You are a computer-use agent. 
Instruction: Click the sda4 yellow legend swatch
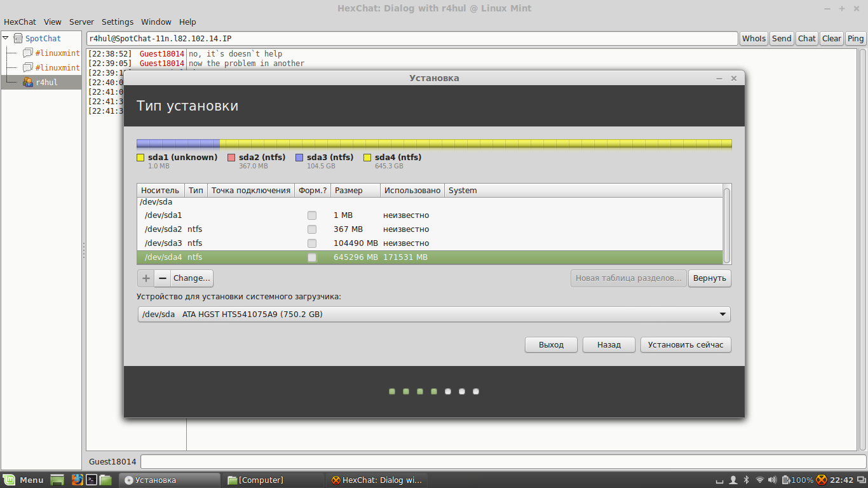[x=367, y=158]
